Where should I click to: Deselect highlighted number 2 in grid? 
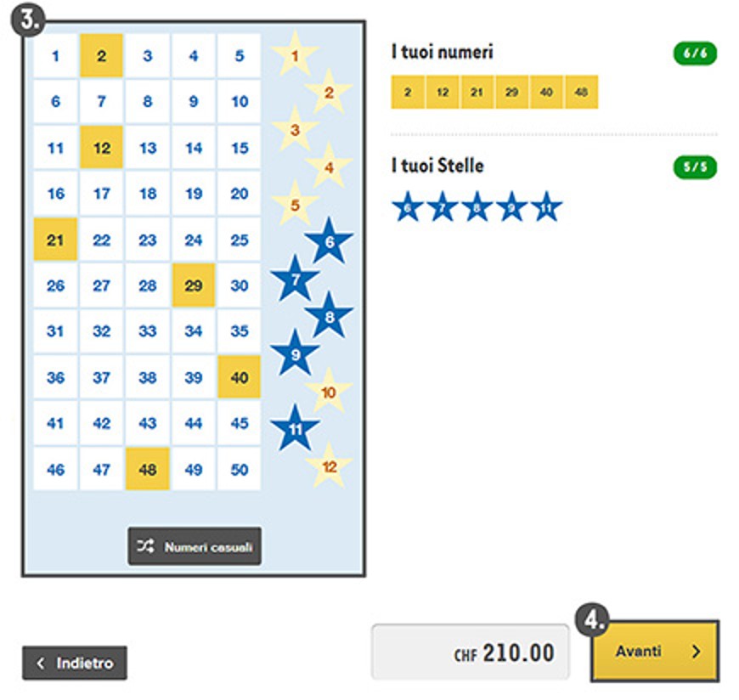pyautogui.click(x=101, y=55)
